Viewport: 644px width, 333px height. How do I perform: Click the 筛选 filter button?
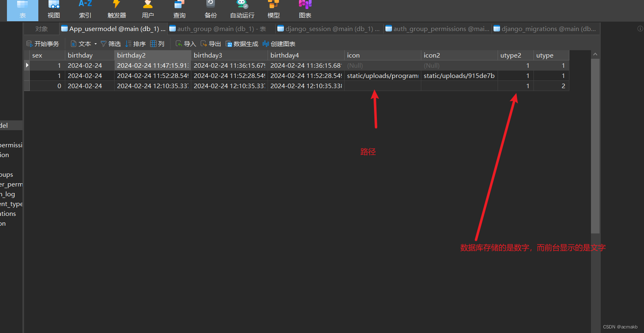click(111, 44)
